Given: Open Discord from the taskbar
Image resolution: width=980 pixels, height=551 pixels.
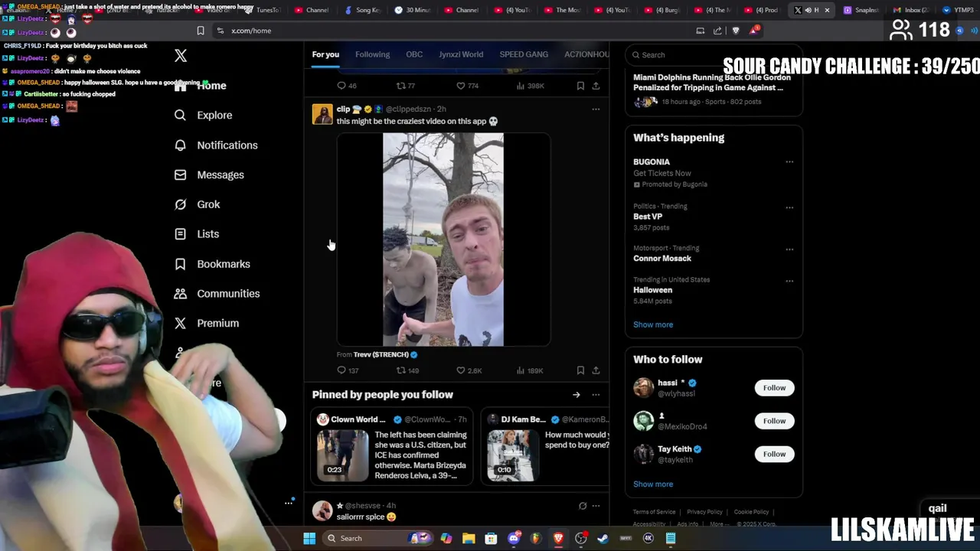Looking at the screenshot, I should pos(514,539).
